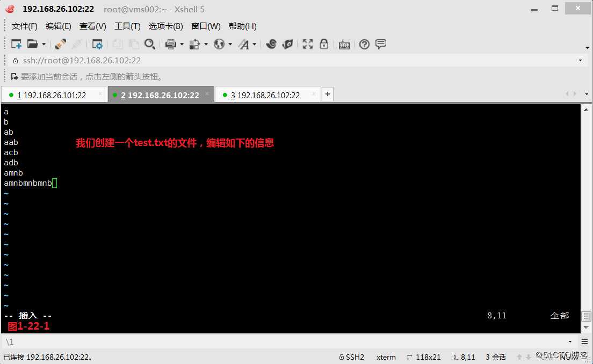Screen dimensions: 593x364
Task: Open Help via the question mark icon
Action: coord(364,44)
